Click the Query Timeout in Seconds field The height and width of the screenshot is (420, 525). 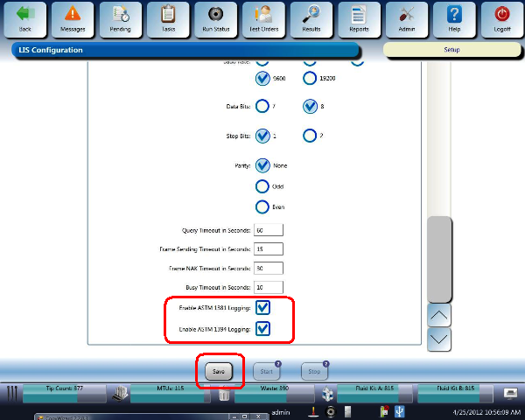pos(269,229)
